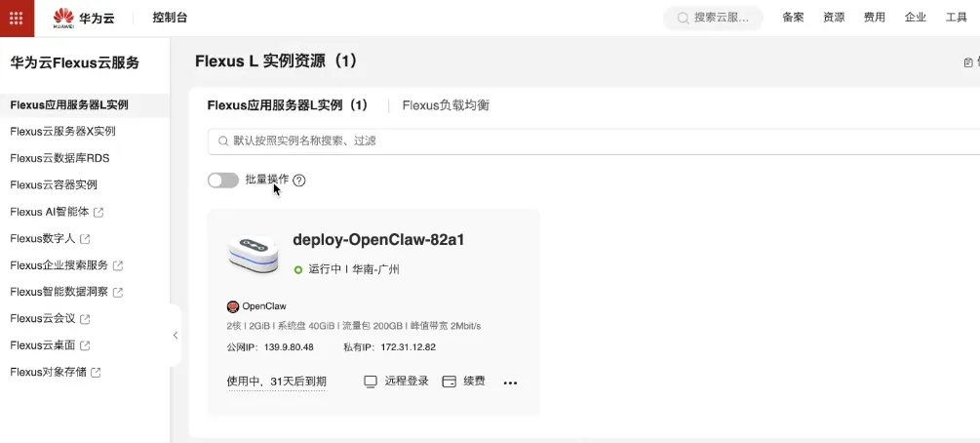Click public IP 139.9.80.48
Viewport: 980px width, 443px height.
click(x=289, y=347)
